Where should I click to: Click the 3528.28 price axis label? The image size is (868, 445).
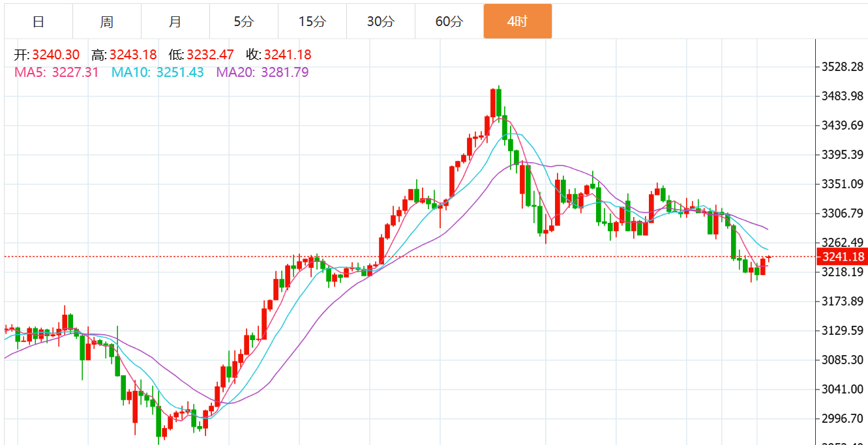(842, 66)
